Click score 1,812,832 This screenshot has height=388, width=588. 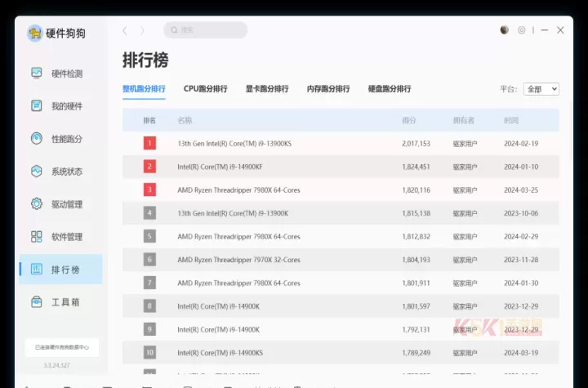coord(416,236)
